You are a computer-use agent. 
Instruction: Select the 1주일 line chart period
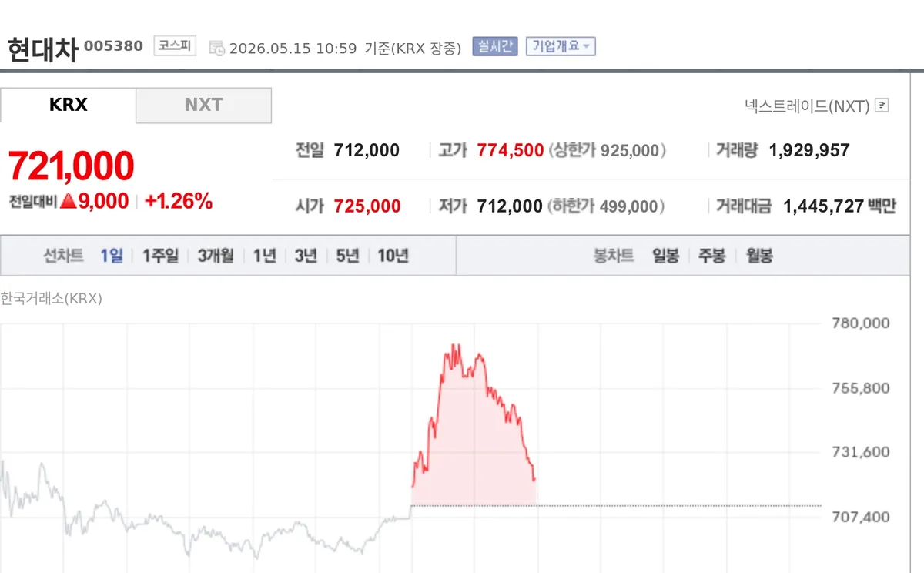(160, 256)
